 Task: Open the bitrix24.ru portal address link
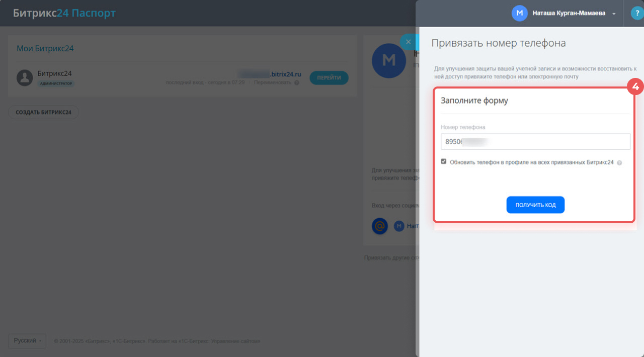269,74
